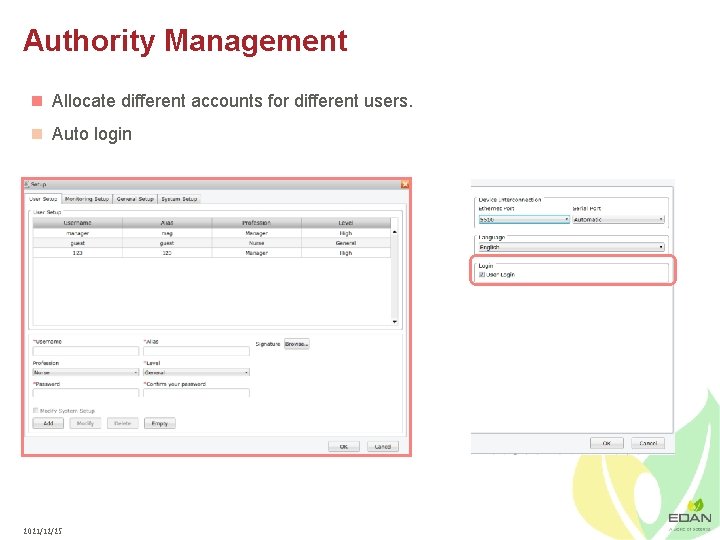The height and width of the screenshot is (540, 720).
Task: Focus the Username input field
Action: point(85,351)
